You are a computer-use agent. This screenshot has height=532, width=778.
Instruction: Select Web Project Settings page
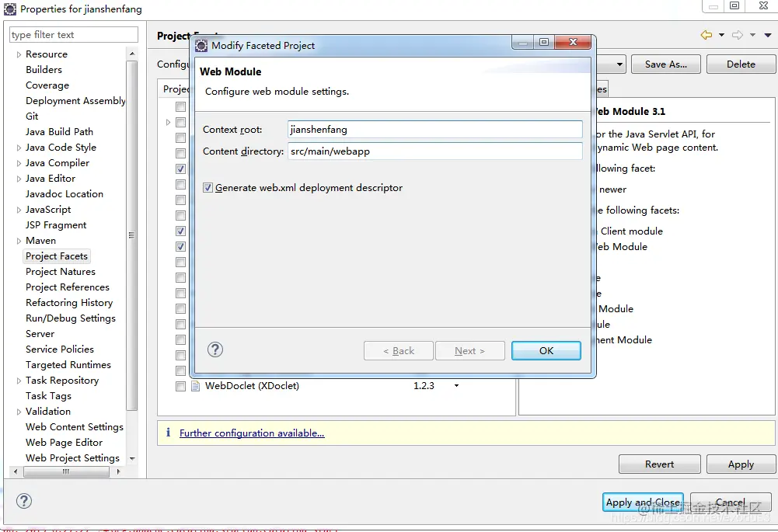point(72,458)
